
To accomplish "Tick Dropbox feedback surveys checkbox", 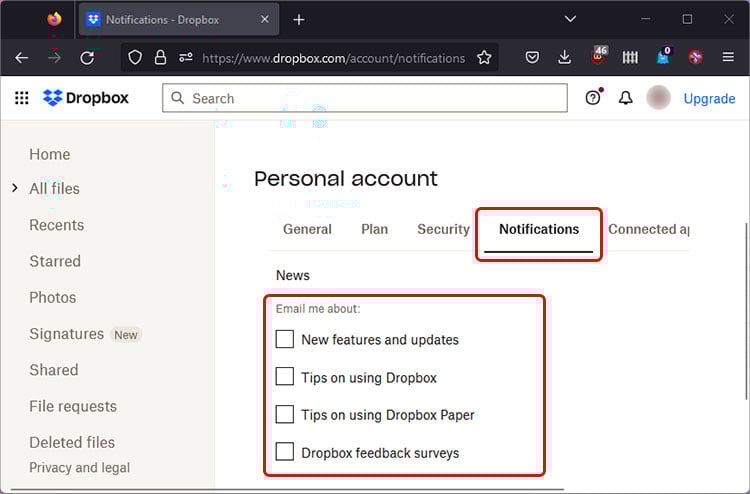I will point(285,452).
